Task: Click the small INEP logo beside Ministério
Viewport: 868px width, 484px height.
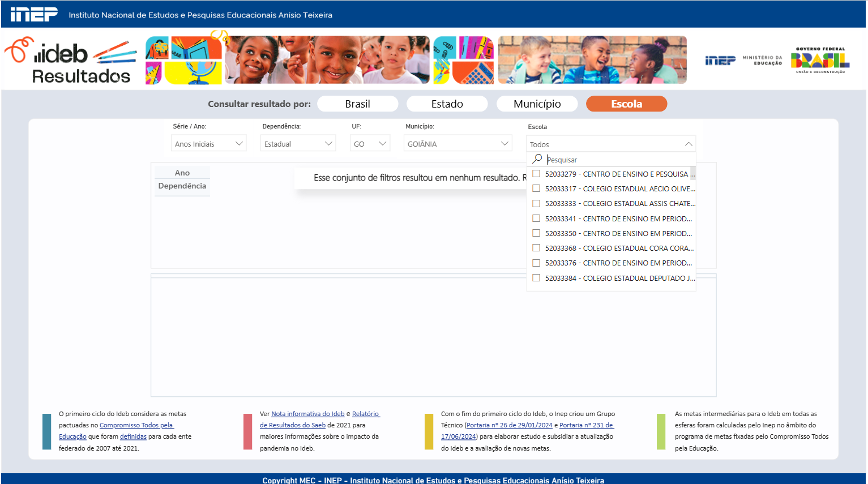Action: (x=720, y=61)
